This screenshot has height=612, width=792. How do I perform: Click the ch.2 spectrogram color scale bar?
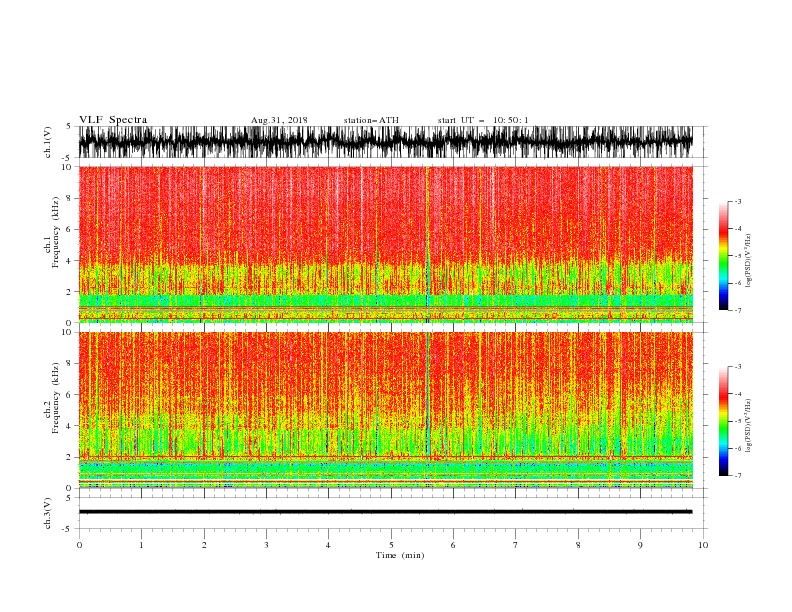723,421
